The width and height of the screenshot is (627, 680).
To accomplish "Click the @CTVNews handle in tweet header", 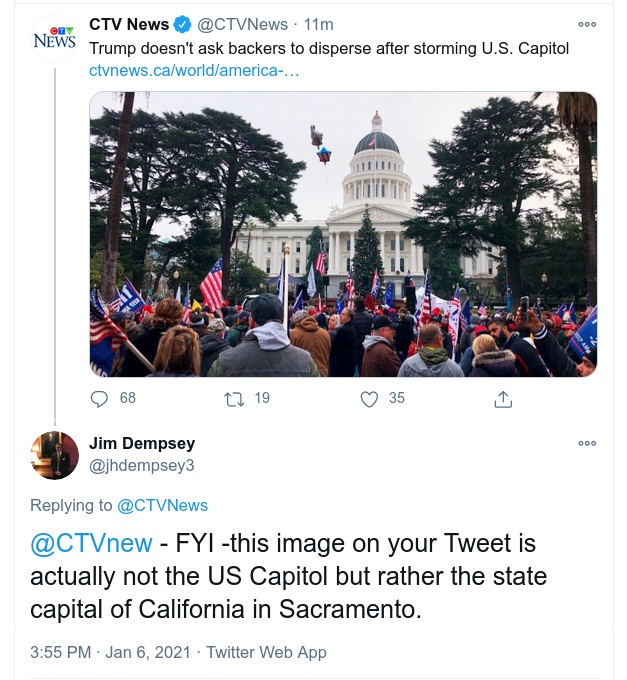I will (x=242, y=25).
